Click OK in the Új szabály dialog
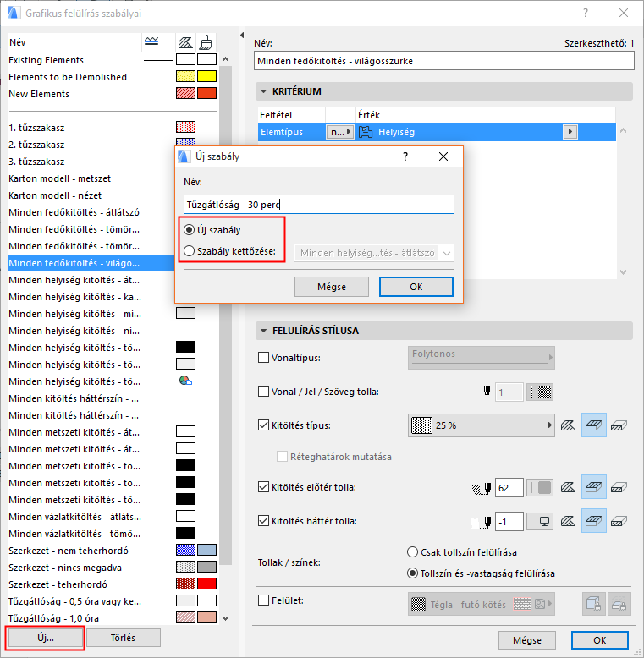Screen dimensions: 644x658 click(x=416, y=287)
